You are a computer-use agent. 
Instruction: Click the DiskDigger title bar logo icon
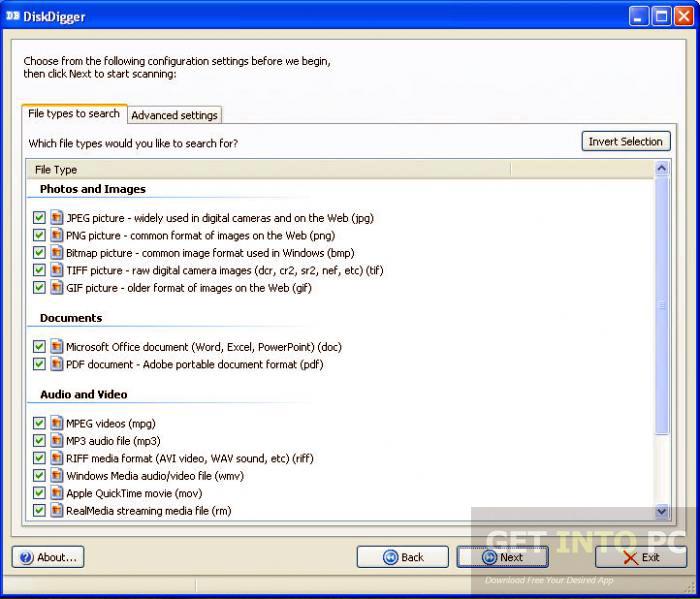(x=12, y=16)
